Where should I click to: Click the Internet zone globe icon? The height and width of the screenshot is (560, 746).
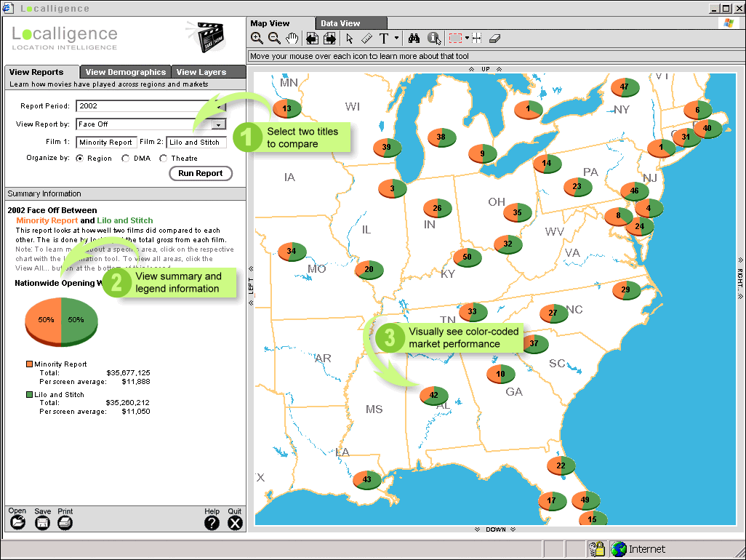(x=619, y=549)
